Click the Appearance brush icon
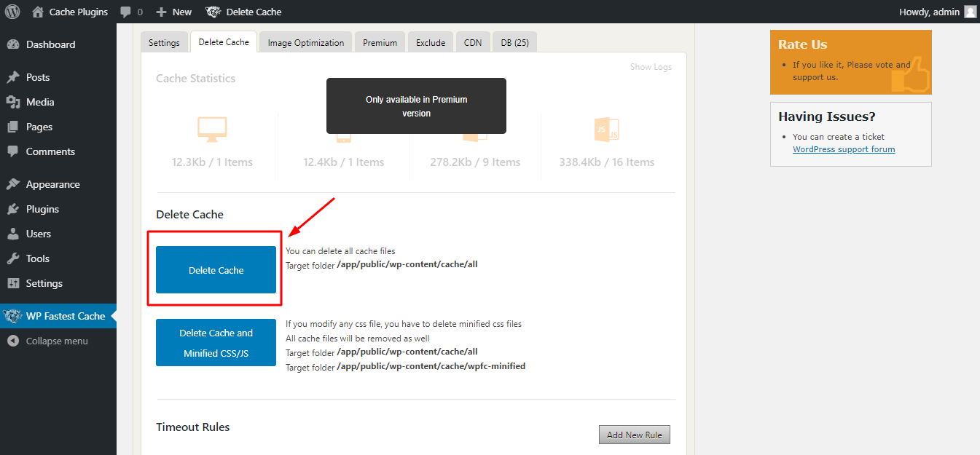 point(13,184)
